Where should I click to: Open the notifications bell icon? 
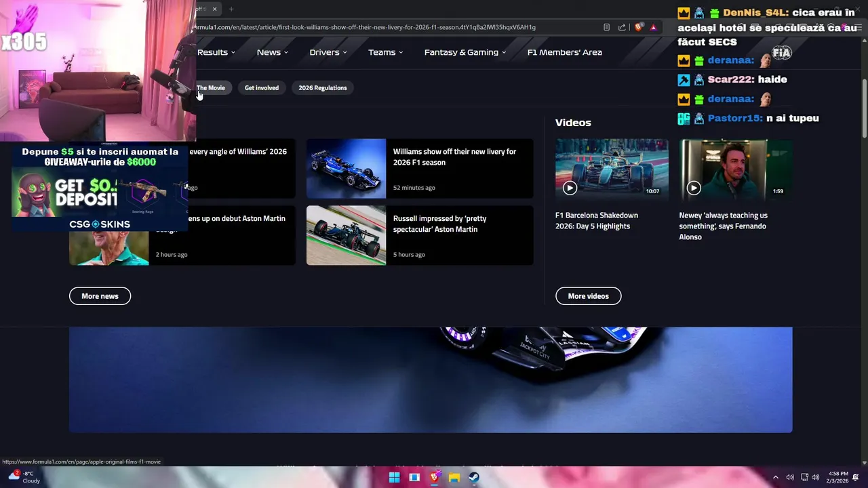(x=856, y=477)
